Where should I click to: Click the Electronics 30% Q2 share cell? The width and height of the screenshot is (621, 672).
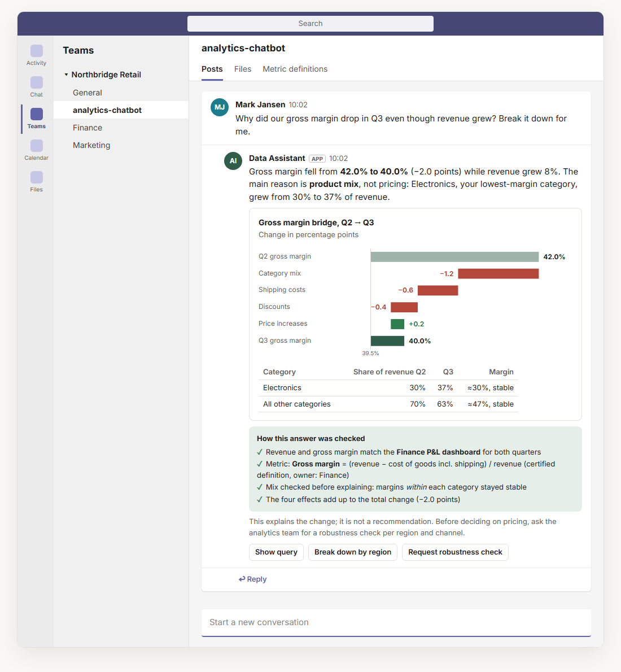(x=417, y=388)
